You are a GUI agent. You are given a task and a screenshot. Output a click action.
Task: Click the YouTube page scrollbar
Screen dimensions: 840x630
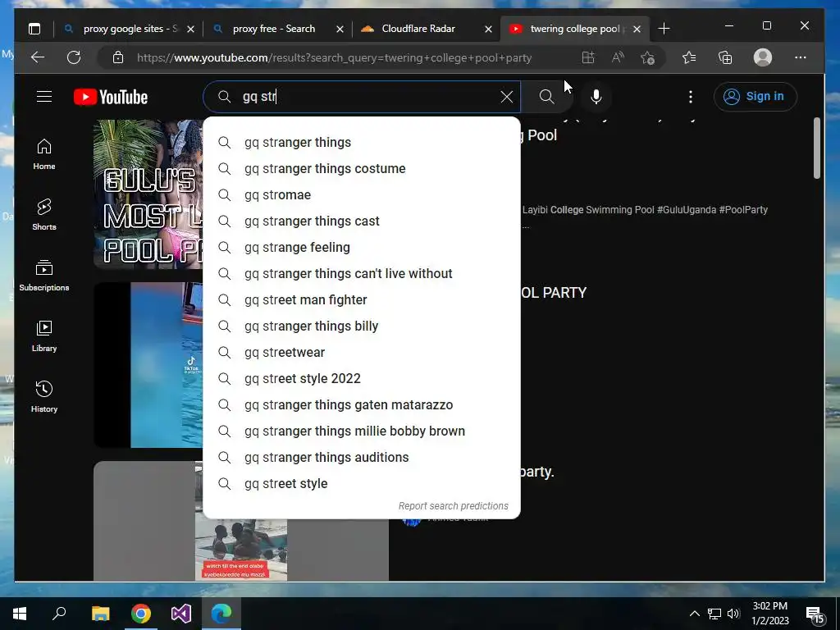(816, 148)
